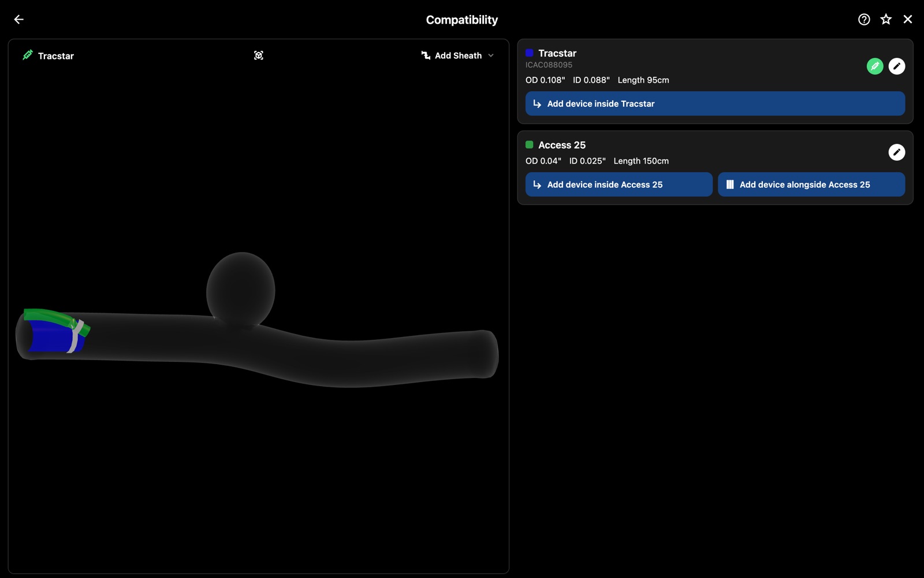Click the Tracstar label in the viewer header
The image size is (924, 578).
coord(56,56)
